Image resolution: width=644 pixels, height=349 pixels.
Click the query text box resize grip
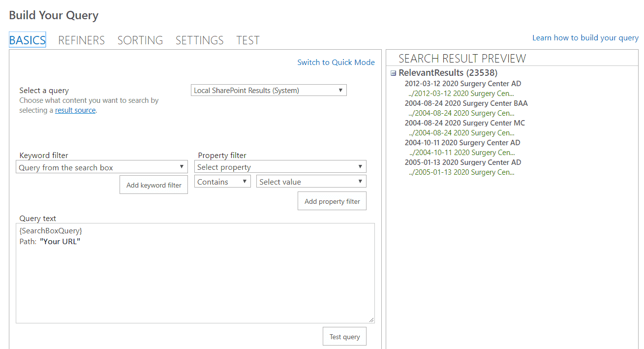pos(371,320)
